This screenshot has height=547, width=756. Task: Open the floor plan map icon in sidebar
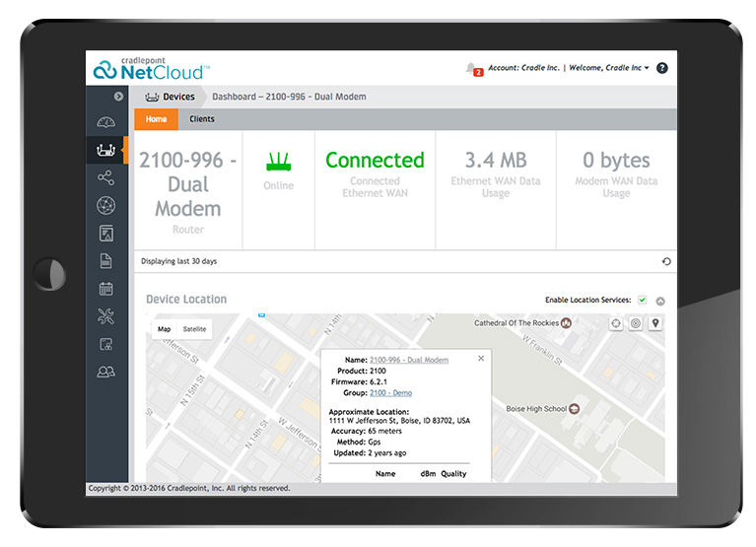click(x=106, y=234)
